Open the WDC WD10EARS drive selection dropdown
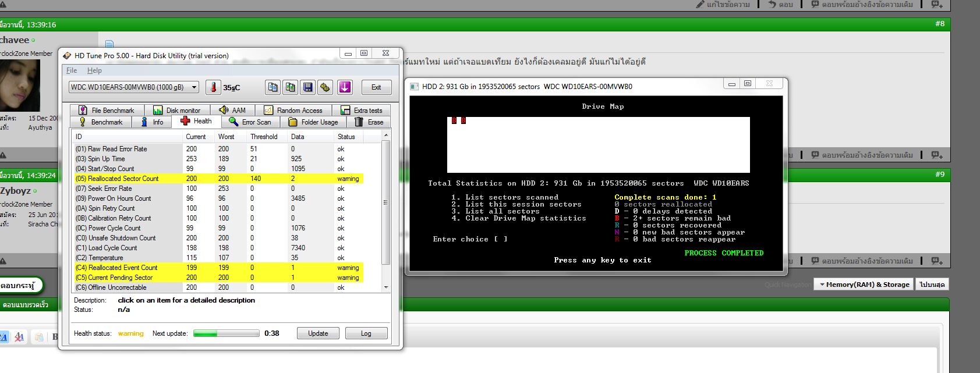The image size is (980, 373). [134, 87]
